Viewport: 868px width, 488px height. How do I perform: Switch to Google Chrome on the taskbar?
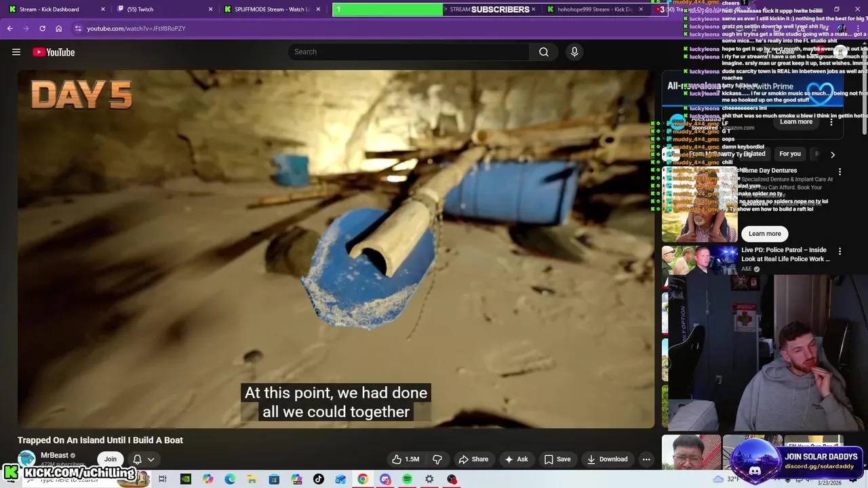coord(363,479)
